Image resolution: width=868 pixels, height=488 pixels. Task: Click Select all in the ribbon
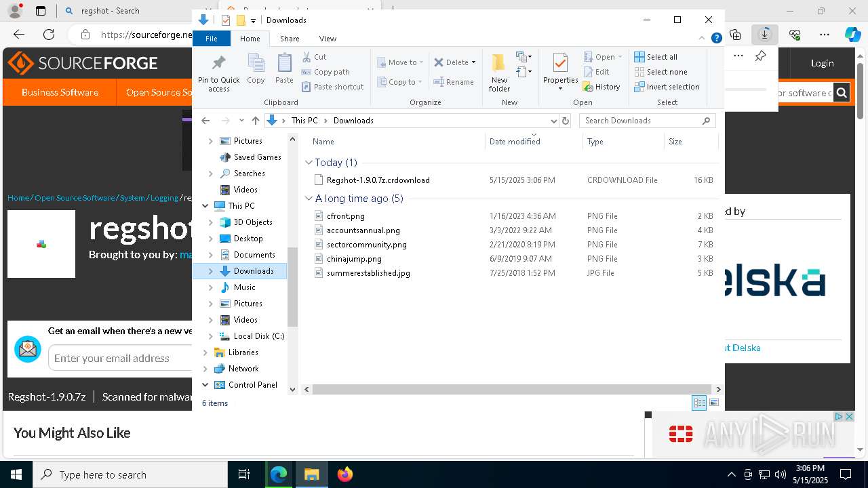coord(656,57)
